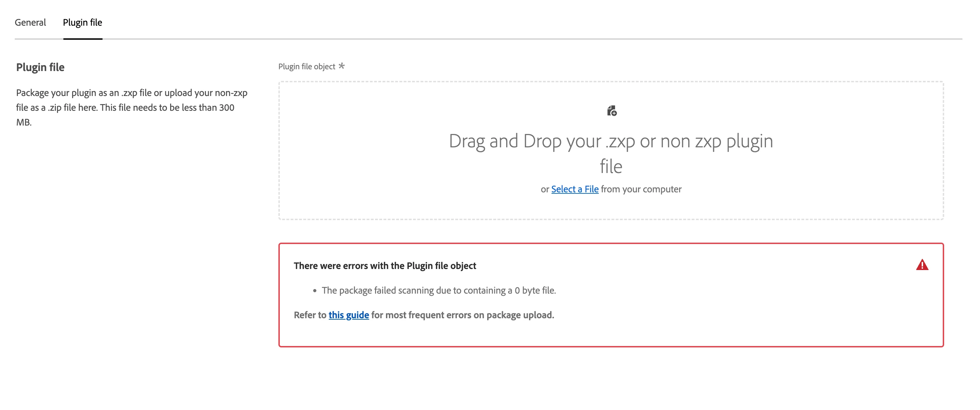Click the bullet point before error message
This screenshot has height=410, width=980.
315,291
